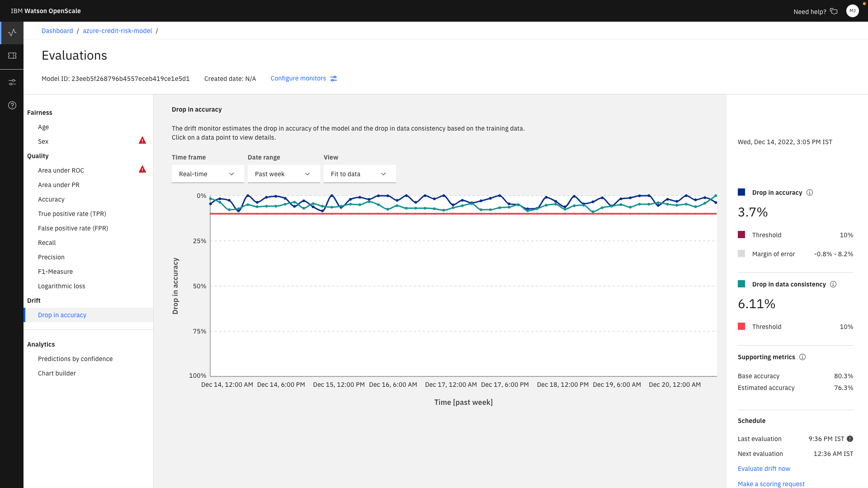This screenshot has width=868, height=488.
Task: Open the View Fit to data dropdown
Action: pyautogui.click(x=359, y=174)
